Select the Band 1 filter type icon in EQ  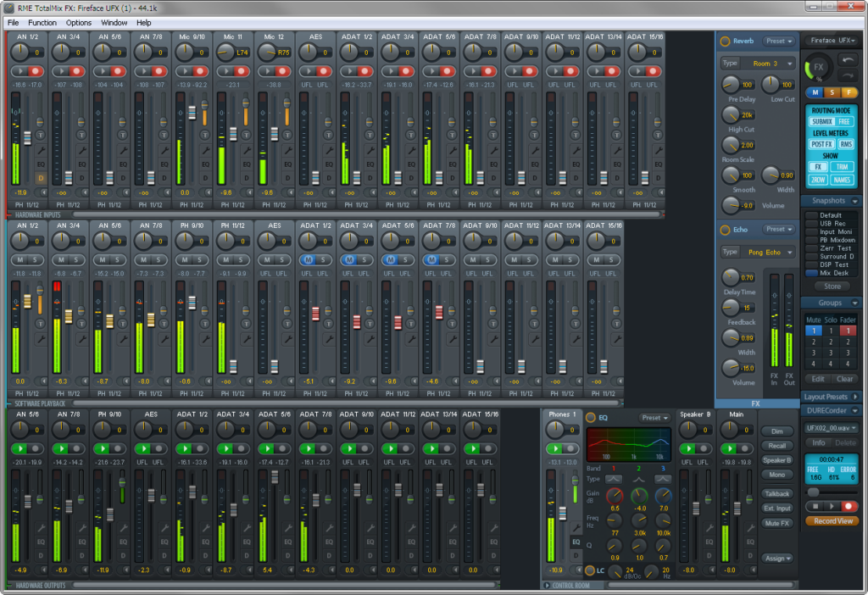pyautogui.click(x=613, y=479)
